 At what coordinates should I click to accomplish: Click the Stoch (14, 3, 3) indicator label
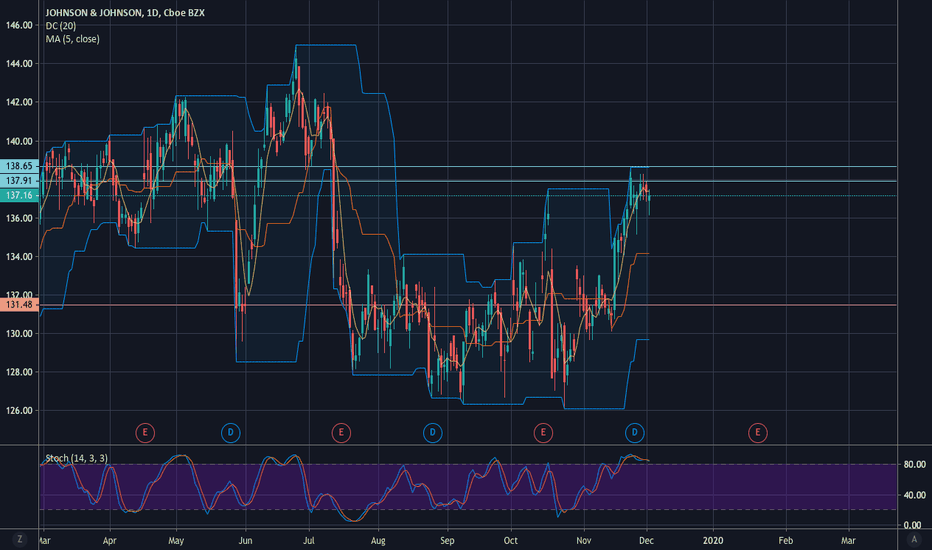point(77,458)
